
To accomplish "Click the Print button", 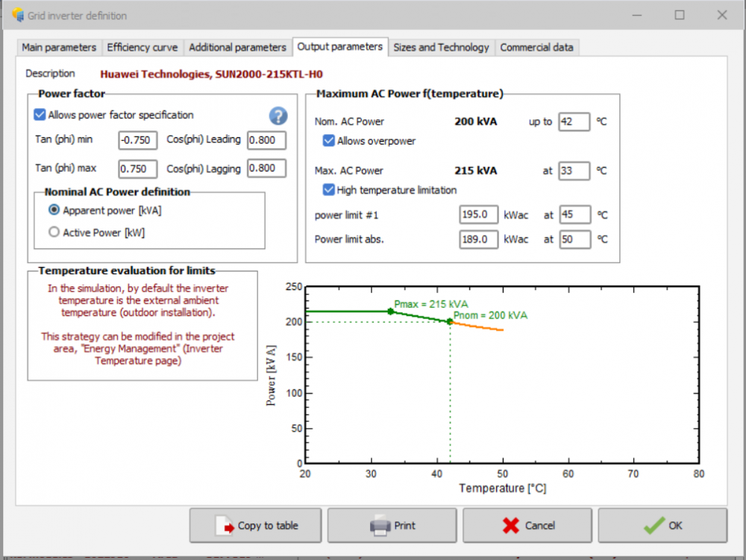I will [x=392, y=526].
